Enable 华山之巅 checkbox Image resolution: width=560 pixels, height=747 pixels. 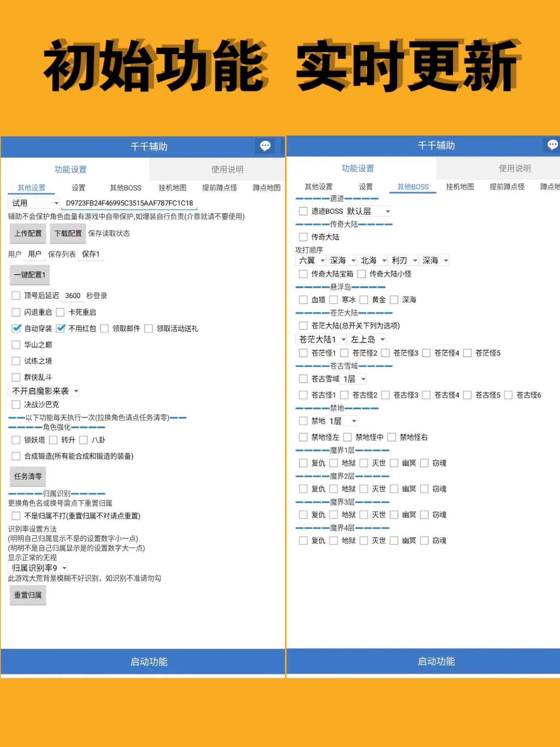click(16, 345)
